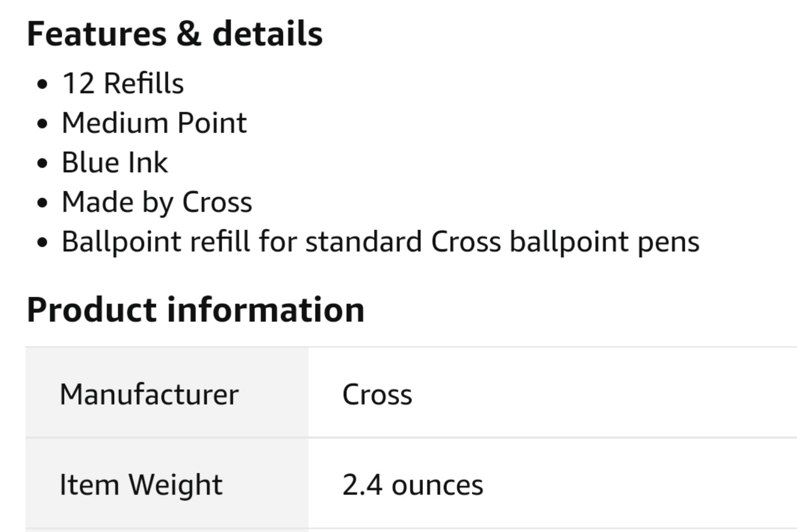Click the Features & details heading
The width and height of the screenshot is (797, 532).
174,34
